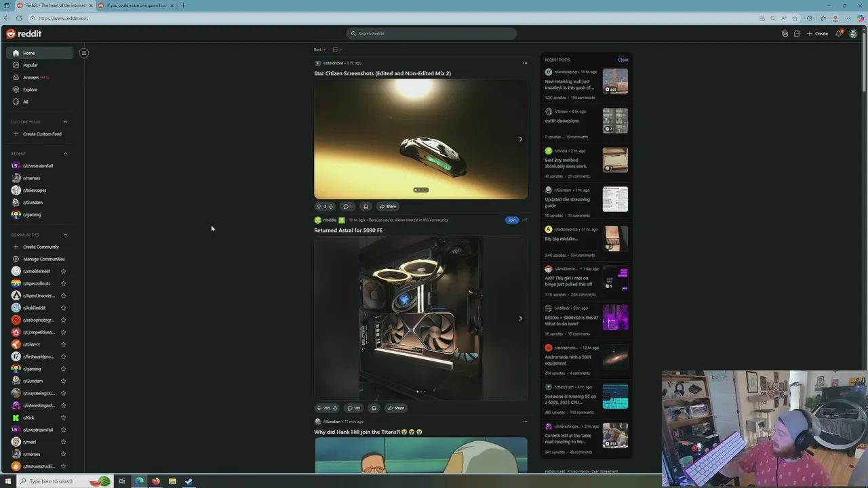
Task: Open Manage Communities gear item
Action: (39, 259)
